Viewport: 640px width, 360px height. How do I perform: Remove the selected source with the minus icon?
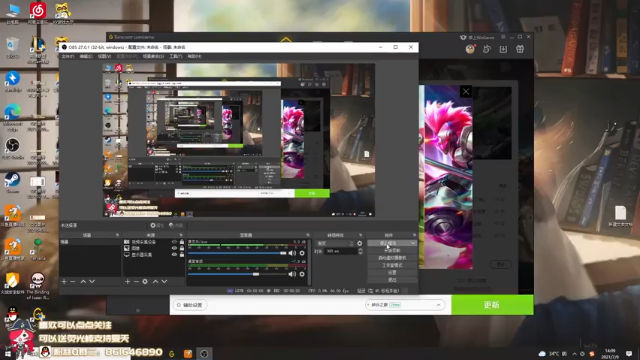136,282
